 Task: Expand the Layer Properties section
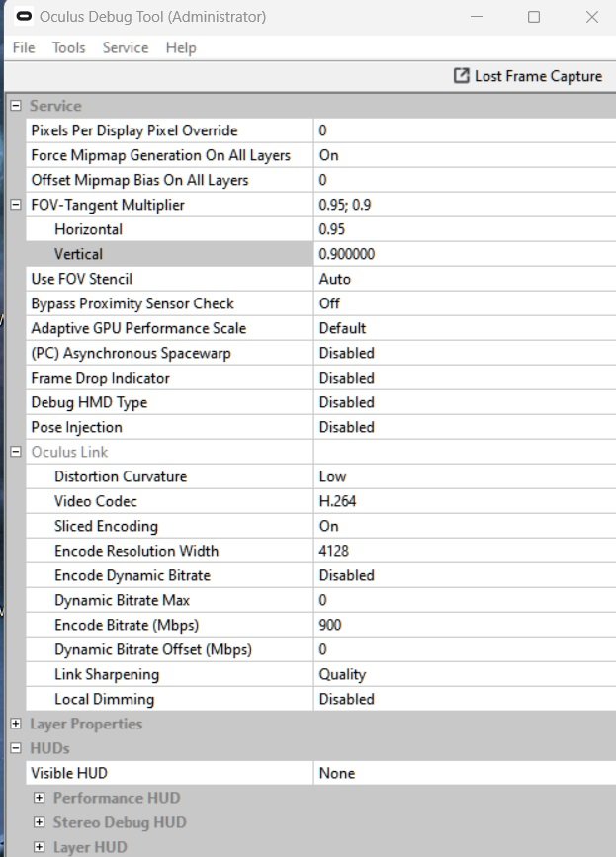[x=16, y=724]
